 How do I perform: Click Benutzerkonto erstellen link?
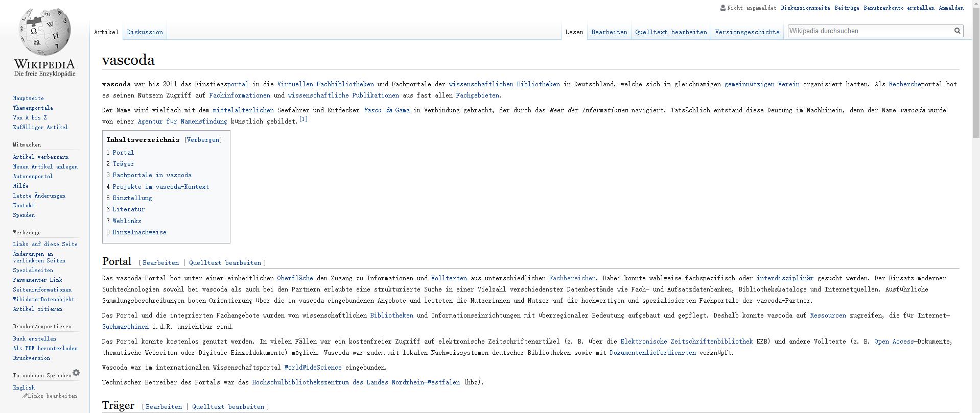[x=899, y=8]
